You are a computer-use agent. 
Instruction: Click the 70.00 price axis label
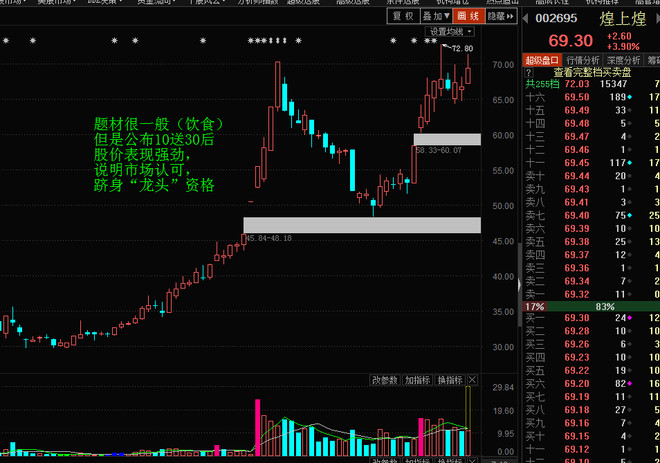pyautogui.click(x=503, y=65)
